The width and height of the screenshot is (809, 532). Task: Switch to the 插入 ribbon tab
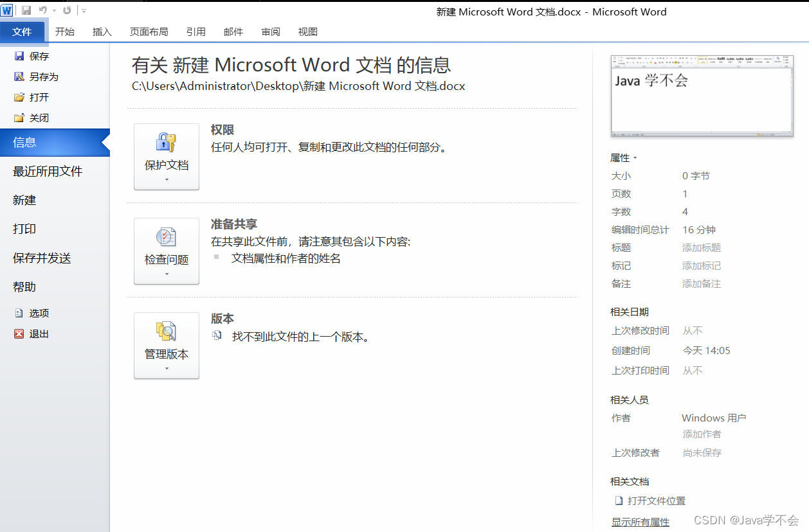click(102, 31)
